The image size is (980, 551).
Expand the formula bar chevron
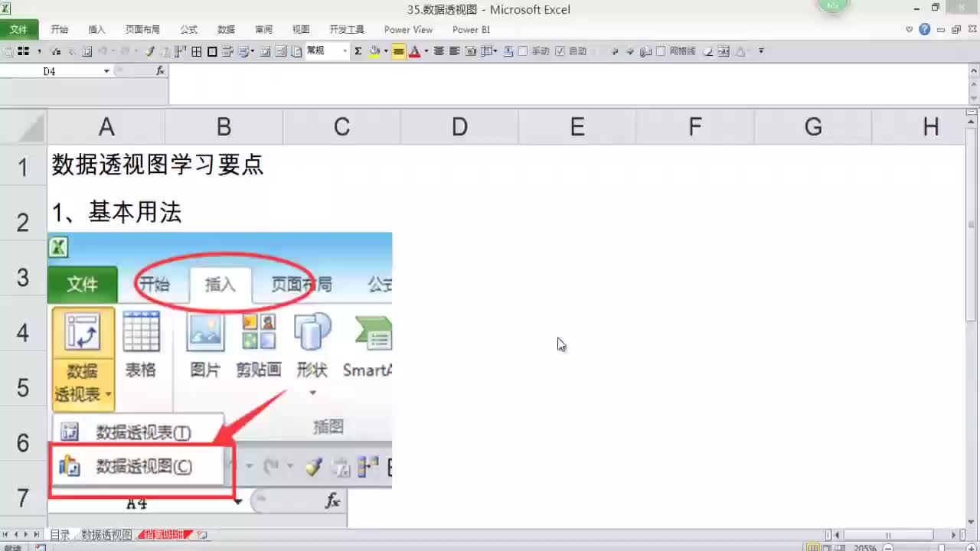975,70
